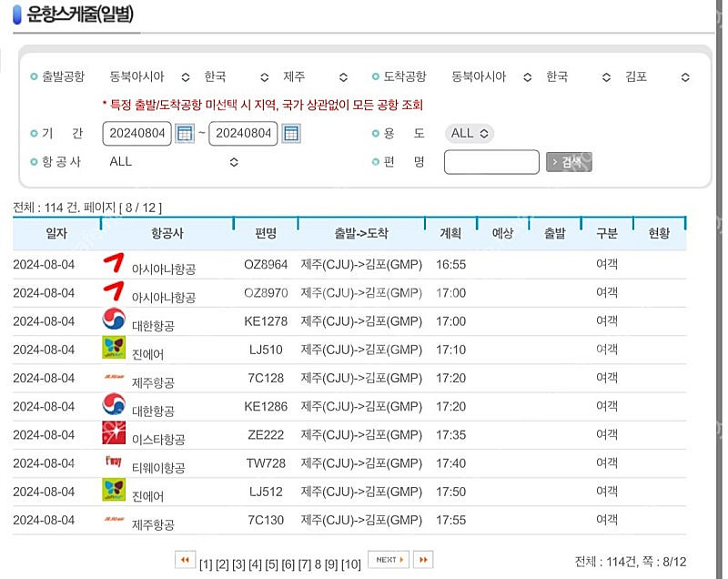Select flight number KE1278
Image resolution: width=728 pixels, height=579 pixels.
[266, 321]
